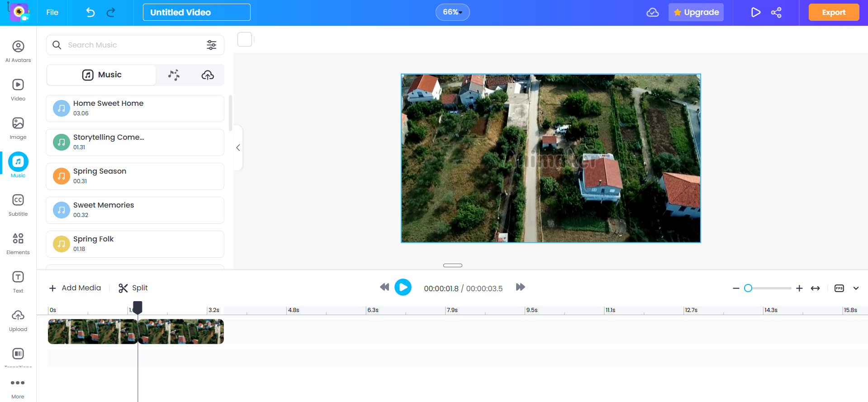
Task: Click the undo arrow icon
Action: click(90, 13)
